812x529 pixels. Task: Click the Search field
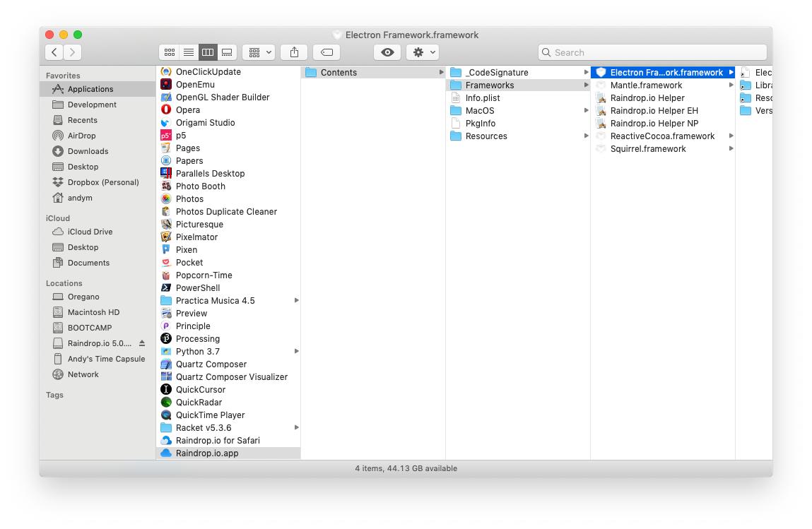point(652,52)
